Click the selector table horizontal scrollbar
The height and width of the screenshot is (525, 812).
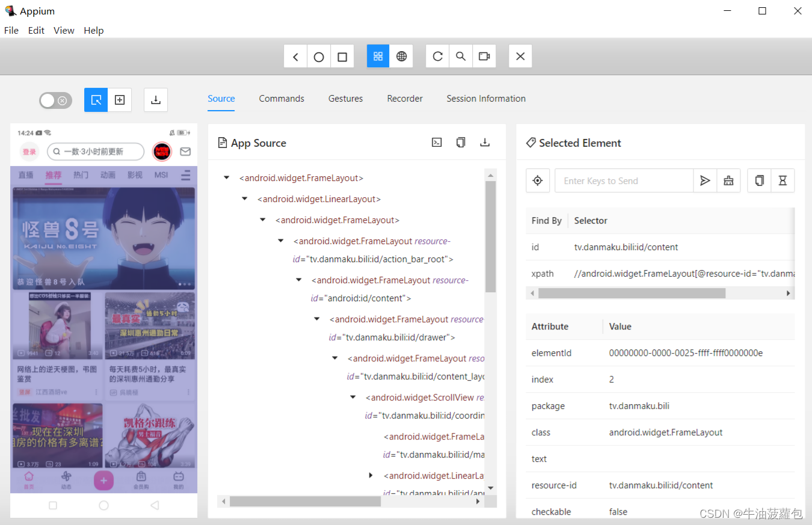point(632,293)
